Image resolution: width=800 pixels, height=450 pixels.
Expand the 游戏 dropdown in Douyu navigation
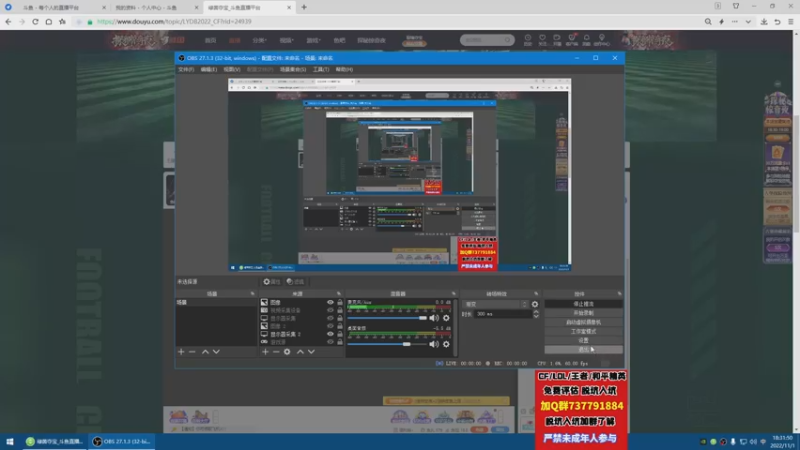(x=313, y=40)
